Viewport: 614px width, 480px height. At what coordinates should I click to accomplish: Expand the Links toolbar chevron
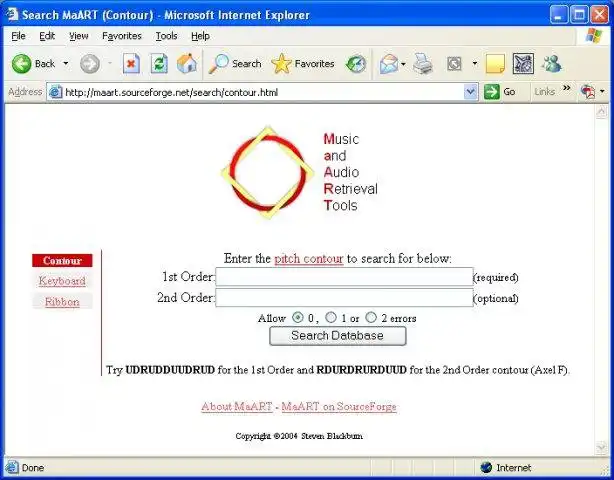[x=566, y=88]
